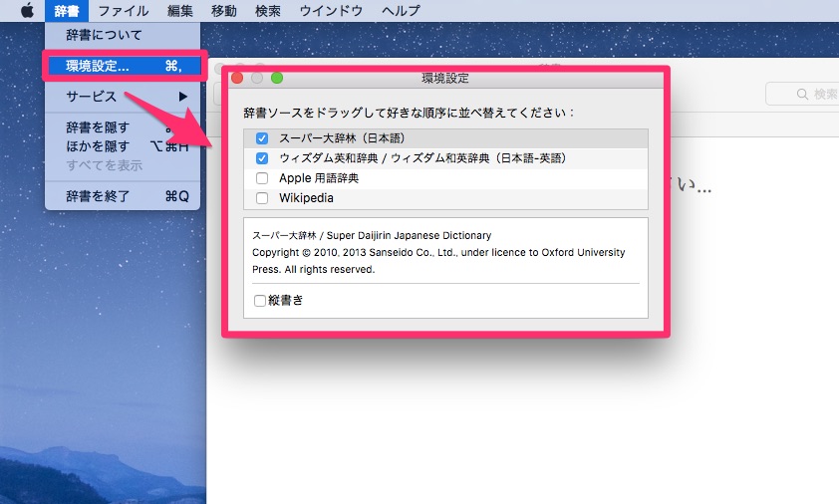This screenshot has width=839, height=504.
Task: Open the 辞書 application menu
Action: coord(67,11)
